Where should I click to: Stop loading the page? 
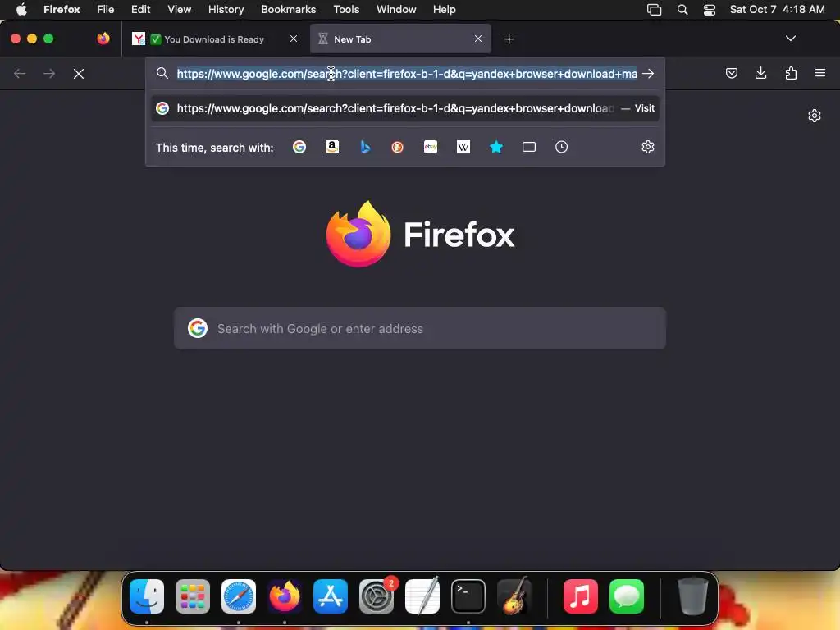click(79, 74)
